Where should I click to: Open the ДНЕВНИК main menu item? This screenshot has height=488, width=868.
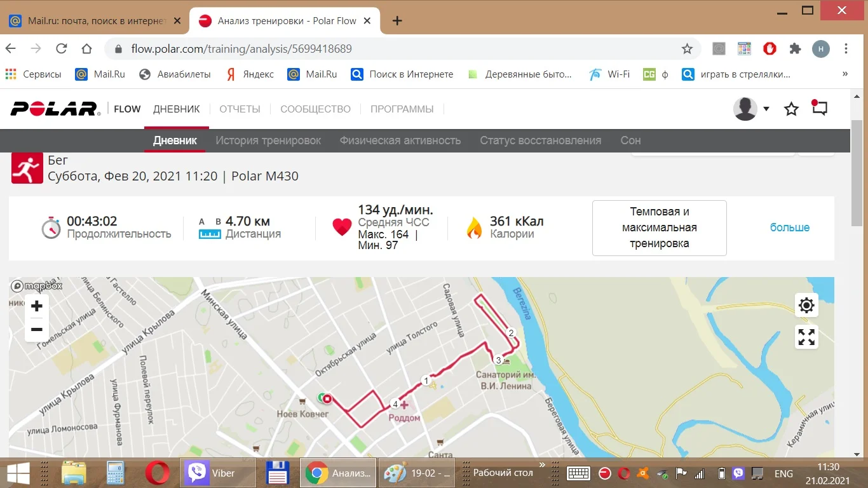coord(177,109)
